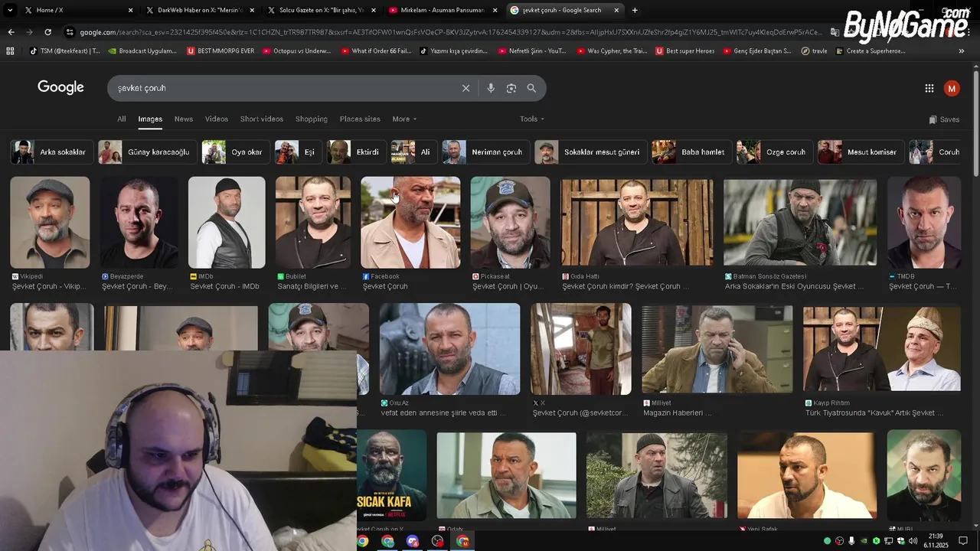This screenshot has width=980, height=551.
Task: Close the Mirkelam tab
Action: point(495,10)
